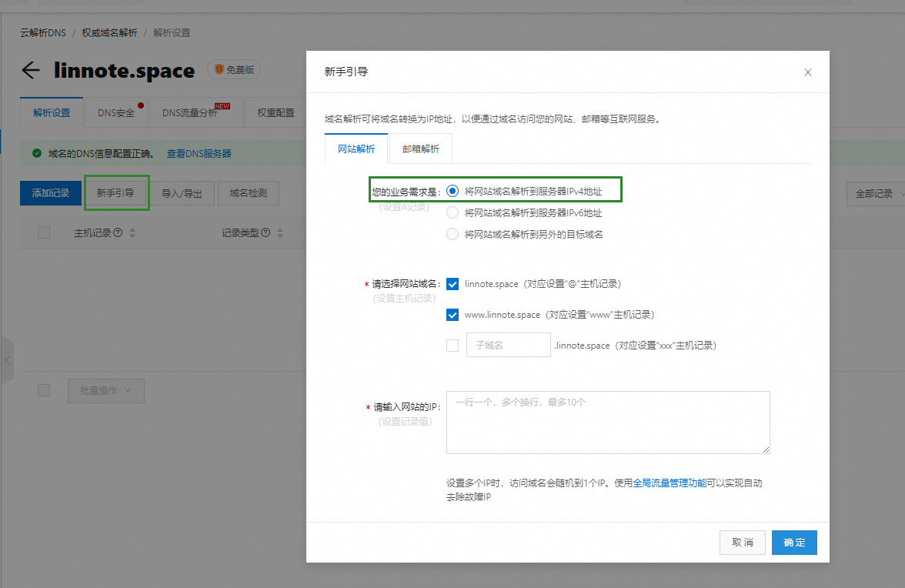905x588 pixels.
Task: Open the 全局流量管理功能 link
Action: (669, 483)
